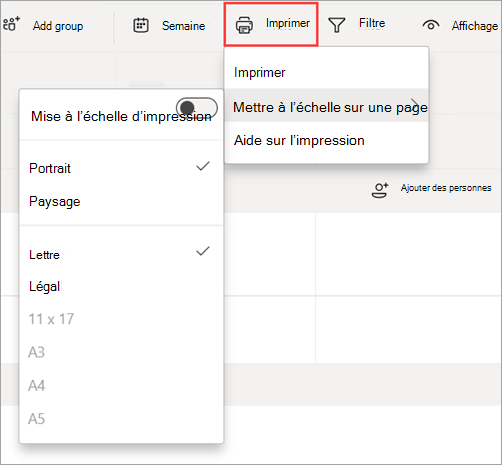
Task: Expand the submenu chevron on Mettre à l'échelle
Action: [414, 105]
